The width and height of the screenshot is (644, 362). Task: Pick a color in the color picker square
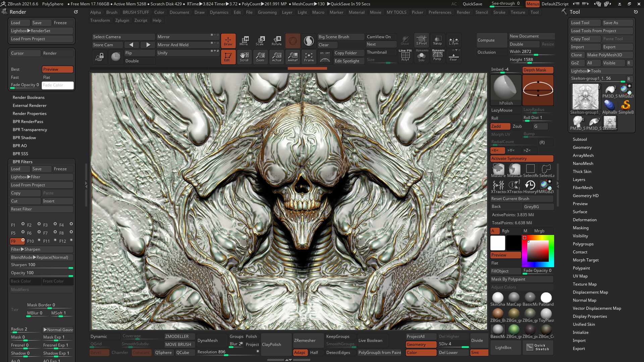click(x=538, y=251)
